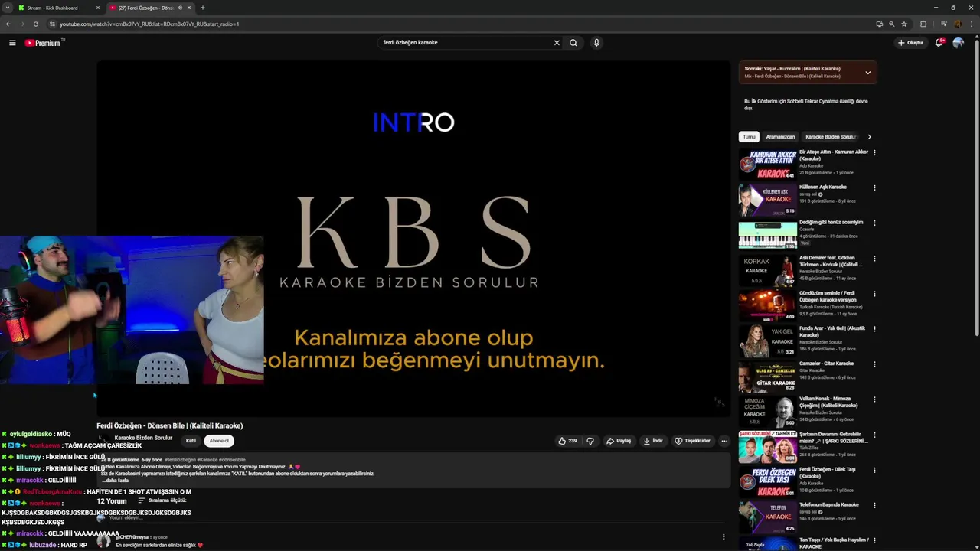Open the #dönsenbile hashtag link
Image resolution: width=980 pixels, height=551 pixels.
(233, 460)
